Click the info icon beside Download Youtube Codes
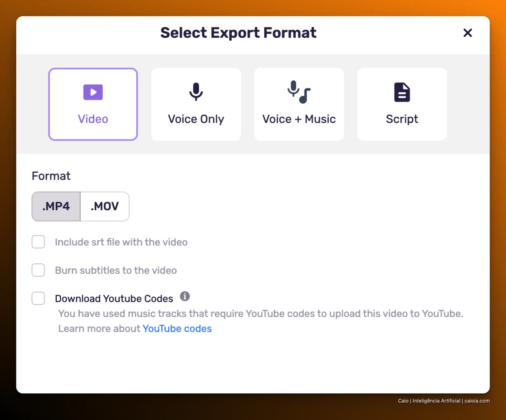 coord(185,296)
